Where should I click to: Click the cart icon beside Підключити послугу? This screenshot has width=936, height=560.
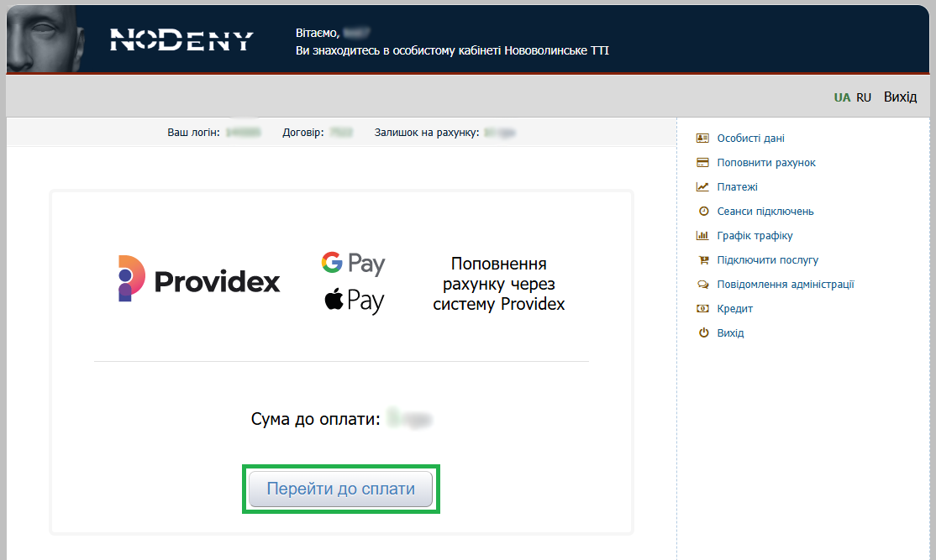click(x=704, y=260)
